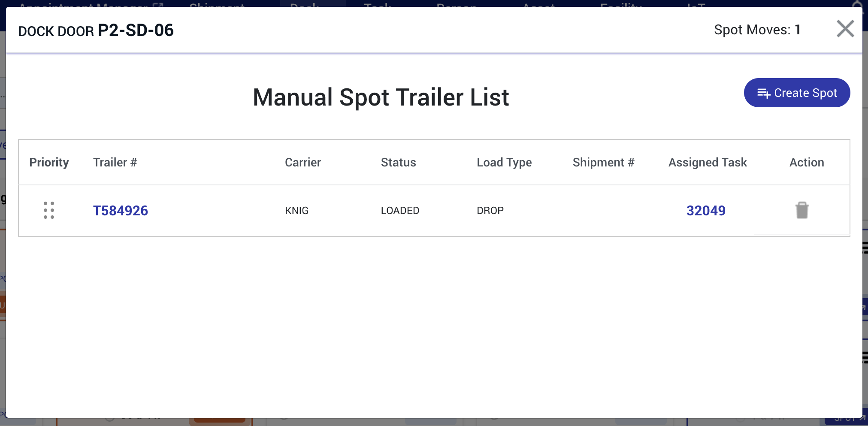Viewport: 868px width, 426px height.
Task: Delete the T584926 spot using the trash icon
Action: [802, 210]
